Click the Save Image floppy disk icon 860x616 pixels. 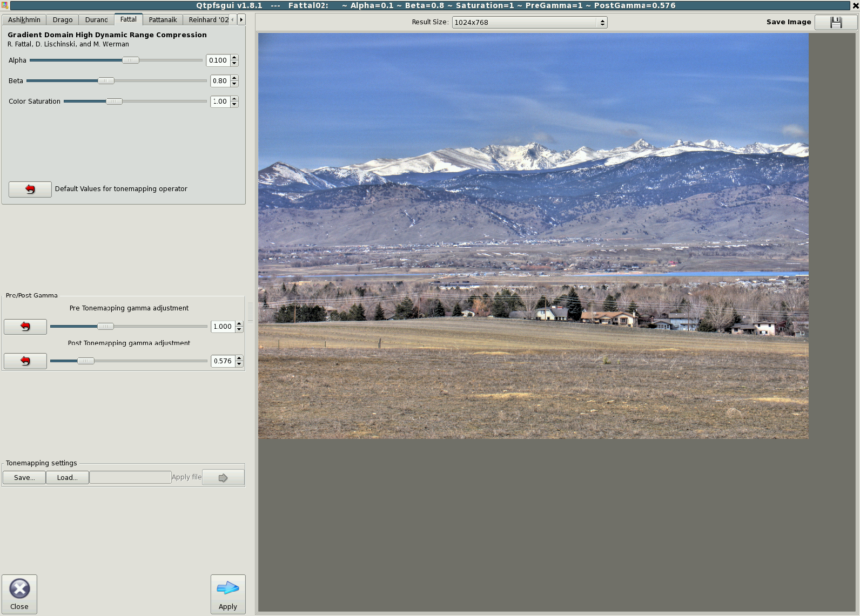click(x=836, y=22)
